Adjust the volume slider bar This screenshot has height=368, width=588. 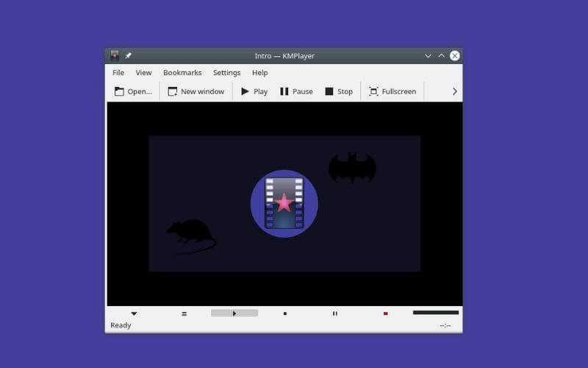pos(435,313)
